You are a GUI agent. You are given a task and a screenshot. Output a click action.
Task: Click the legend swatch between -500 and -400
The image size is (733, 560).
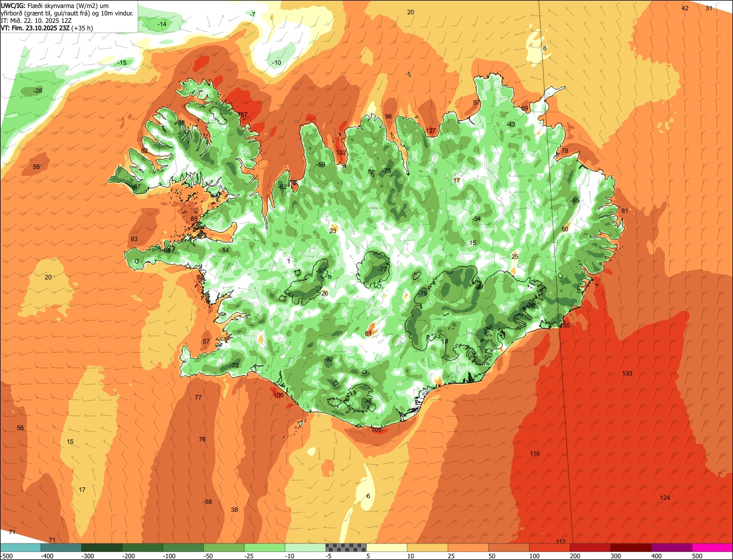pos(20,547)
